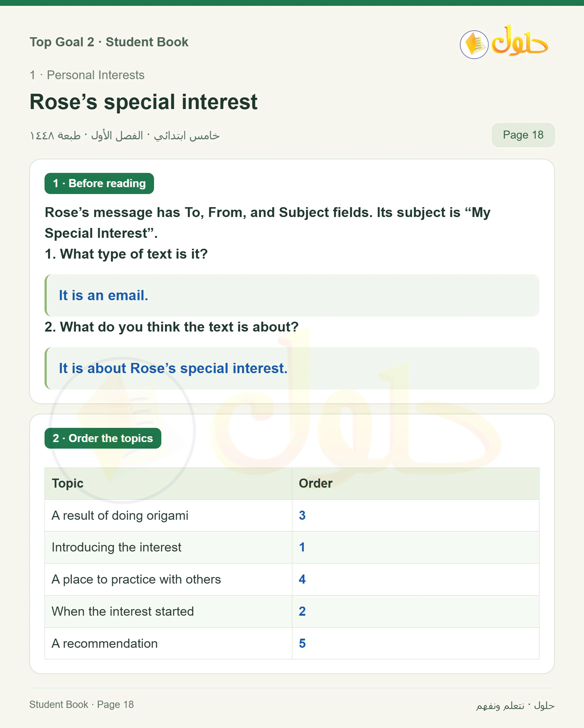Viewport: 584px width, 728px height.
Task: Click the footer 'Student Book · Page 18' text
Action: point(81,704)
